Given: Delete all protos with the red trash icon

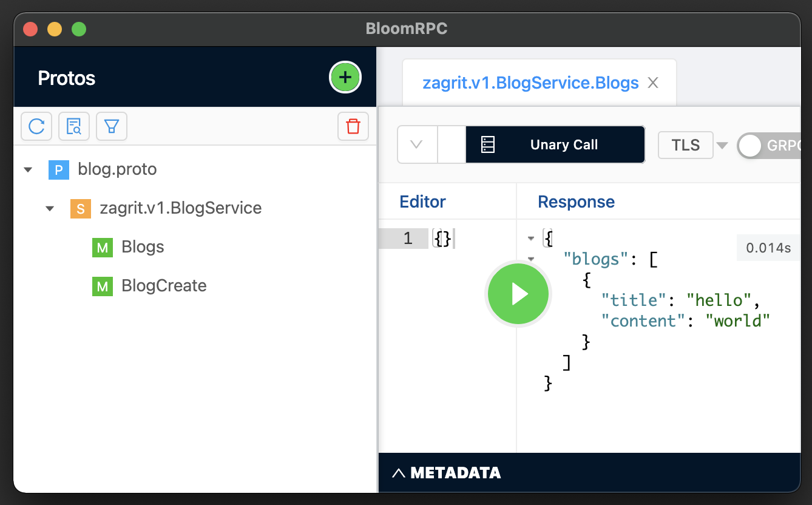Looking at the screenshot, I should (353, 126).
